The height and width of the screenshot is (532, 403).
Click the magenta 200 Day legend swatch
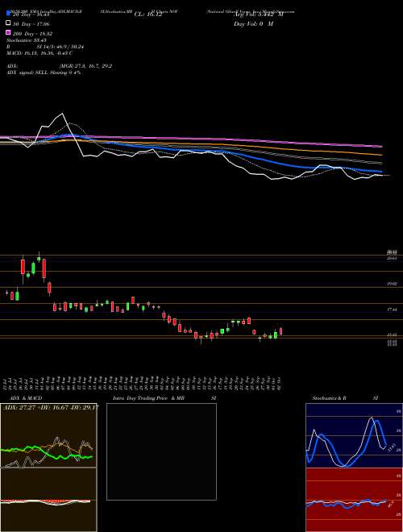click(x=9, y=33)
